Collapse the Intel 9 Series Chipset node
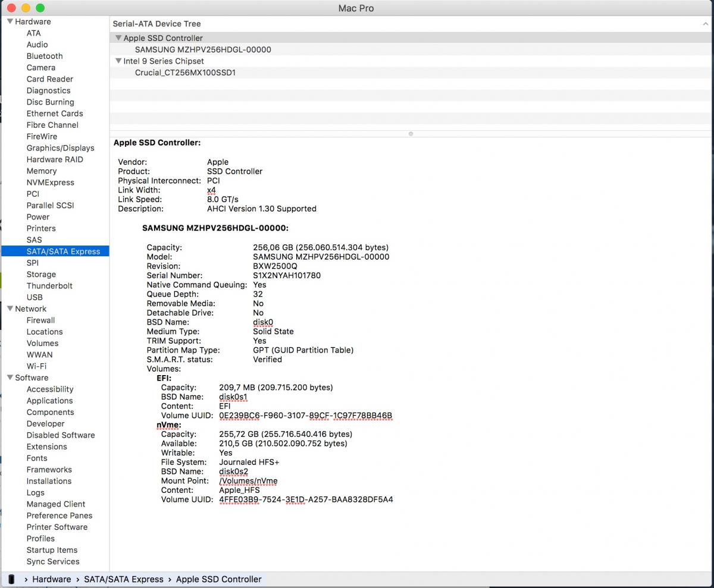Screen dimensions: 714x588 [118, 61]
